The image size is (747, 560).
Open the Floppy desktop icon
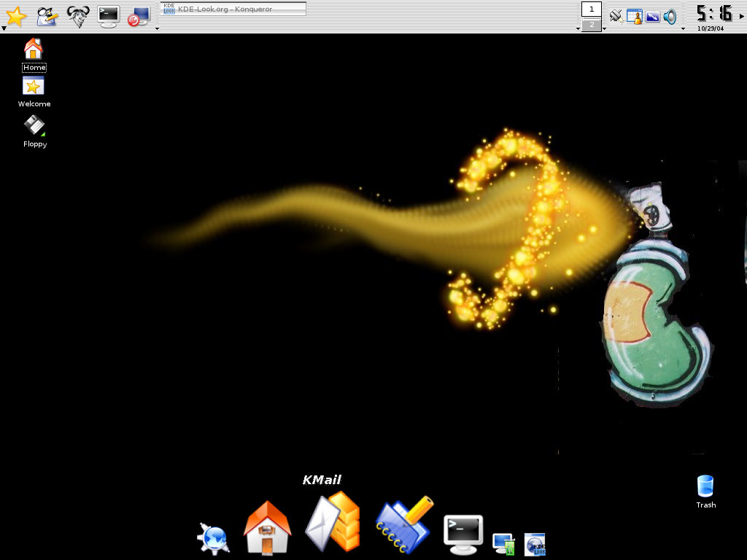[x=34, y=131]
